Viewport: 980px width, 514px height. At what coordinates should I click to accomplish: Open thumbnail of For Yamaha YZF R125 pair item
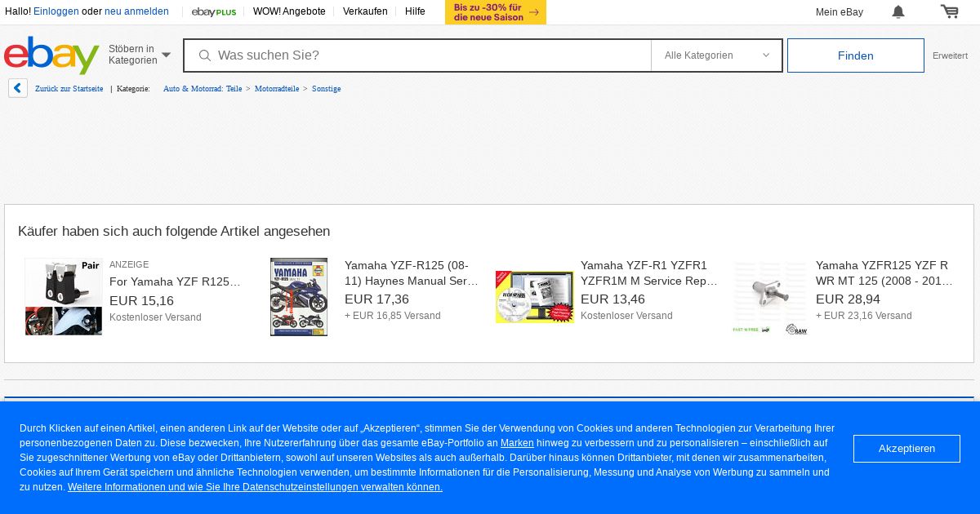(64, 297)
